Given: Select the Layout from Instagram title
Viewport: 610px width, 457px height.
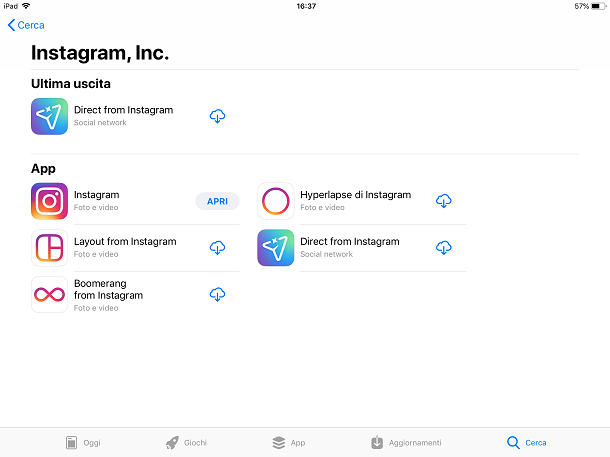Looking at the screenshot, I should coord(125,242).
